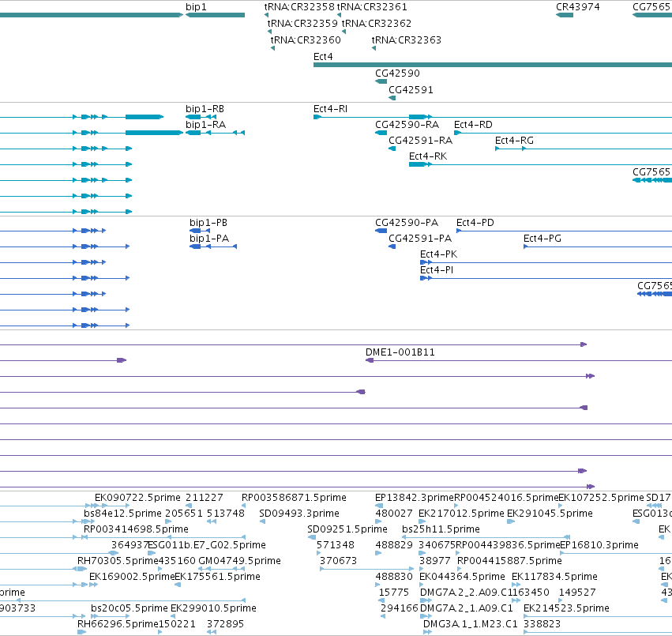Select the Ect4-RD transcript label
The height and width of the screenshot is (636, 672).
pyautogui.click(x=473, y=124)
